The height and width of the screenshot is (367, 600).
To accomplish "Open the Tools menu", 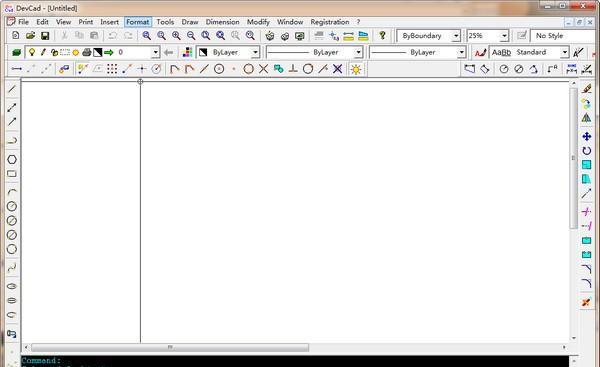I will 165,22.
